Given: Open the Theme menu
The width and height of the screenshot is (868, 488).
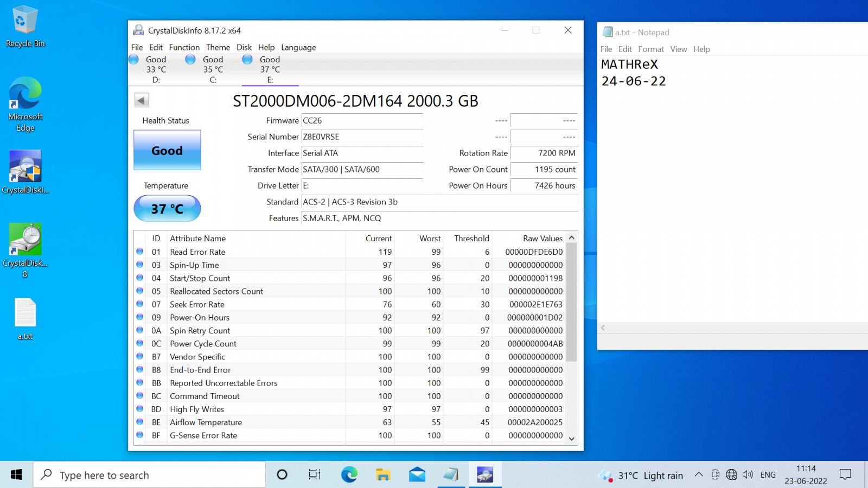Looking at the screenshot, I should (218, 47).
